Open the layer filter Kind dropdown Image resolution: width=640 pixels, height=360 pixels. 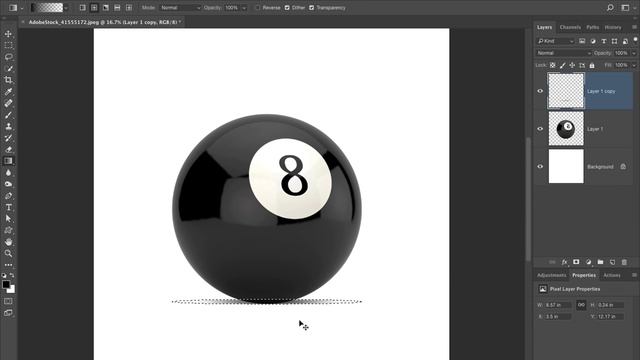(x=556, y=41)
